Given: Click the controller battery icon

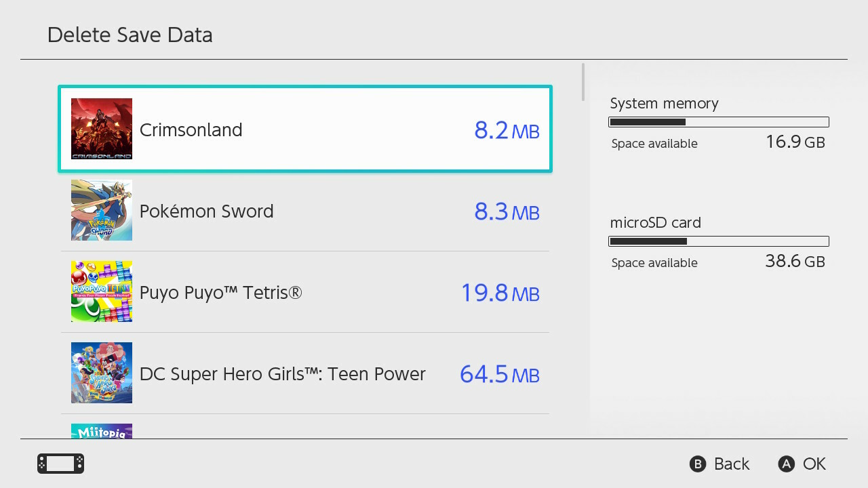Looking at the screenshot, I should [x=60, y=464].
